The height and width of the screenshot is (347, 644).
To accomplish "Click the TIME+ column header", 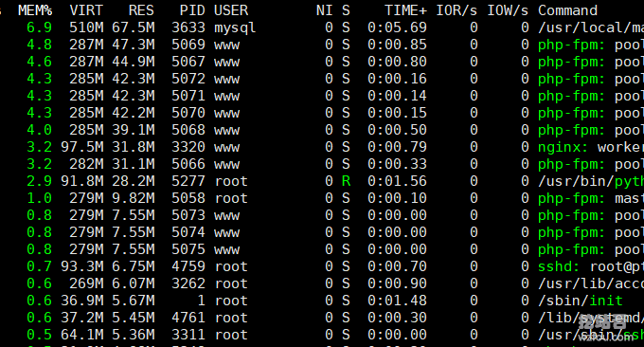I will pos(405,10).
